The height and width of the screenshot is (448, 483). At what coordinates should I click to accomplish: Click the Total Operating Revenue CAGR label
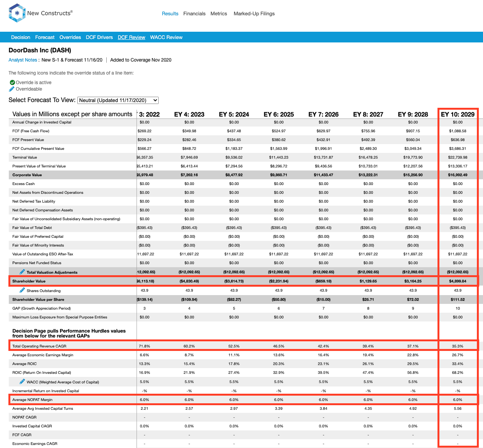point(39,346)
